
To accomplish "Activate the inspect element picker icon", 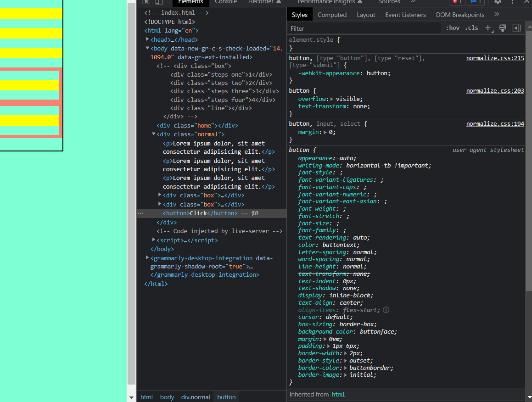I will [x=146, y=2].
